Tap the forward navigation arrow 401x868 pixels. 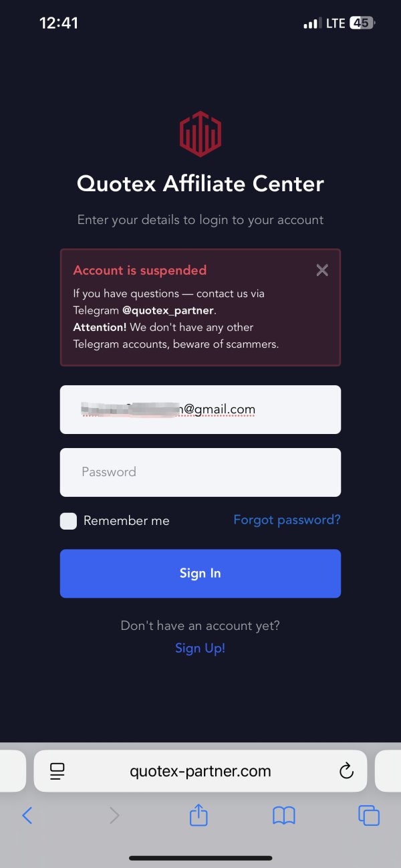pyautogui.click(x=114, y=815)
